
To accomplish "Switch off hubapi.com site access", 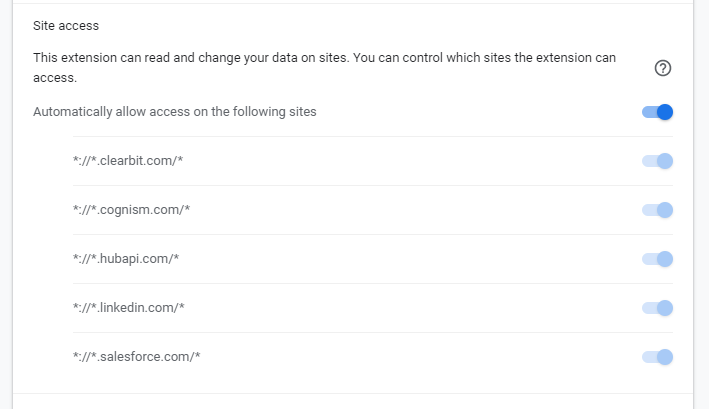I will click(x=657, y=259).
